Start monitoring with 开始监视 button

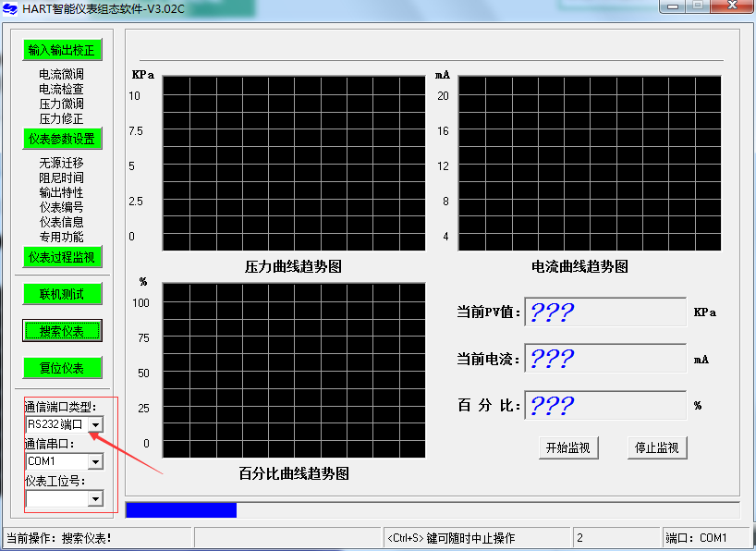click(x=567, y=447)
